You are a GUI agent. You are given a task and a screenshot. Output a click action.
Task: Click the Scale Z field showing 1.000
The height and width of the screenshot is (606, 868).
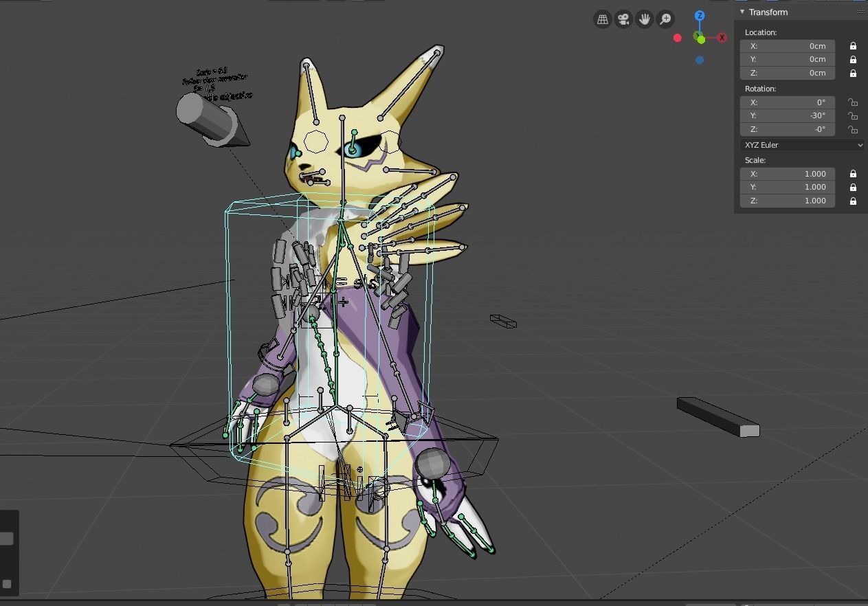point(788,201)
